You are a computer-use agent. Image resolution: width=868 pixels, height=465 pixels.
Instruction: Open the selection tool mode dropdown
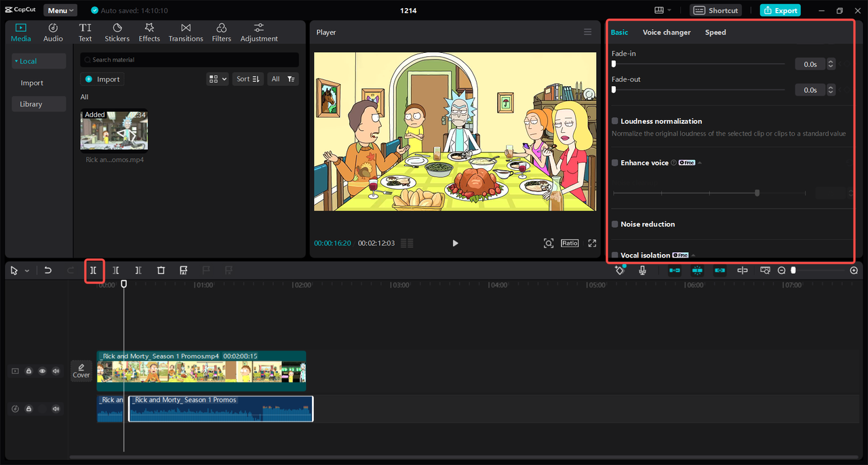[x=27, y=270]
